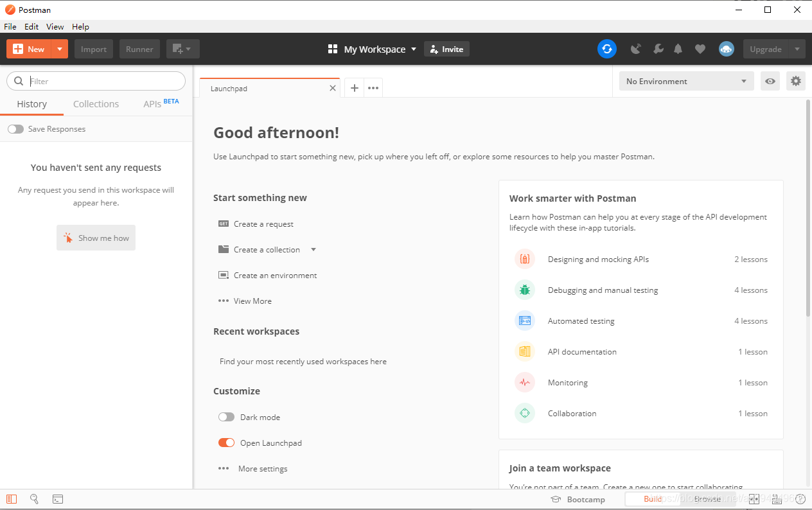Click the folder icon beside Create a collection
This screenshot has width=812, height=510.
pos(224,249)
